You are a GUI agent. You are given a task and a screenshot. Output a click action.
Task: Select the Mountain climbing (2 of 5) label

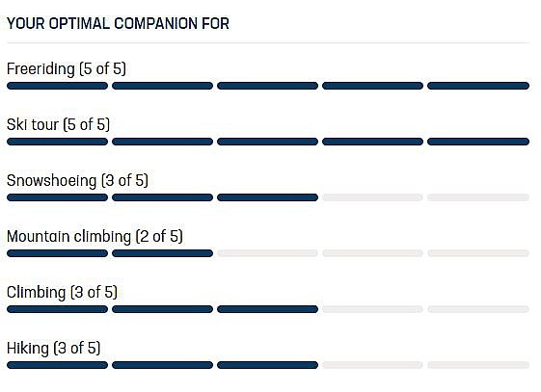click(x=95, y=236)
